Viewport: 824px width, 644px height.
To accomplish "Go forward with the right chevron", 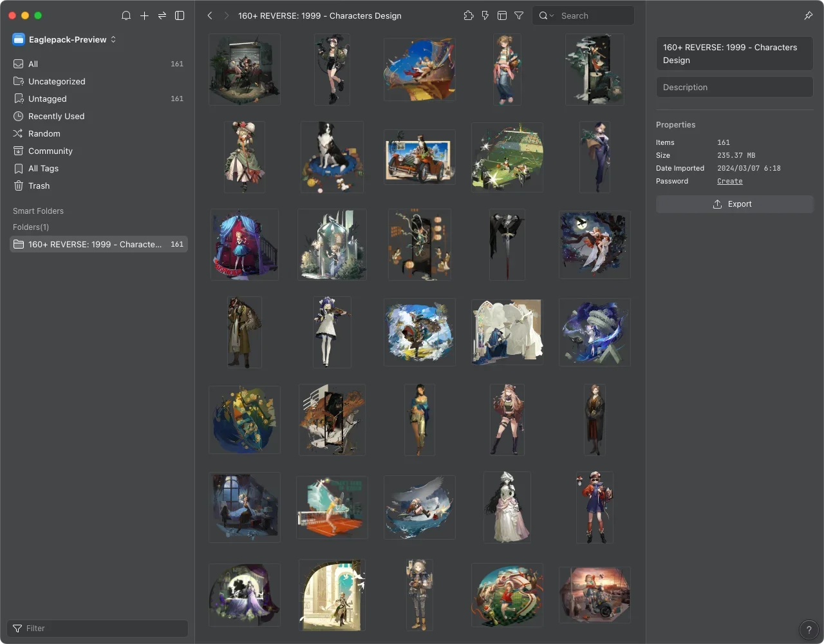I will (x=227, y=15).
